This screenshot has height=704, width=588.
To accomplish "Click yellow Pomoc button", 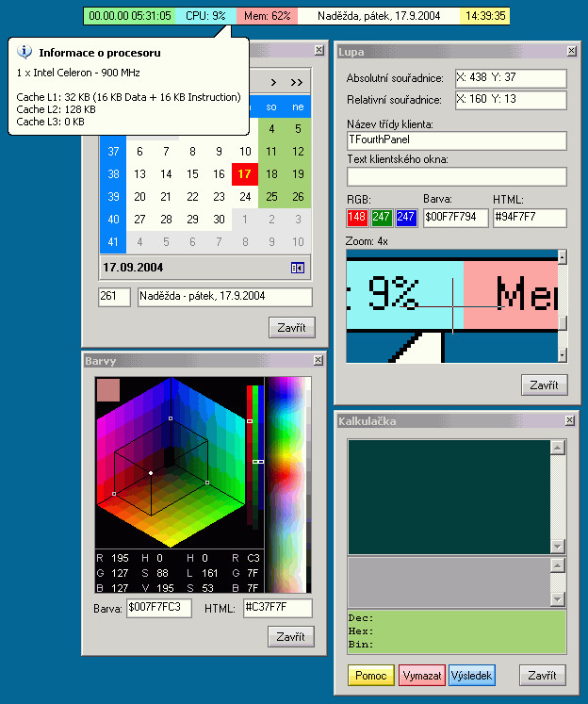I will click(370, 676).
